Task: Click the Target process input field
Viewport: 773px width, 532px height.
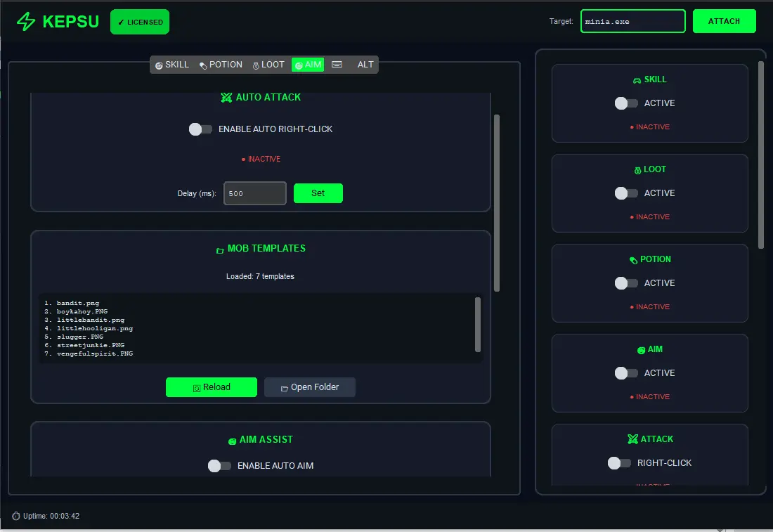Action: (633, 21)
